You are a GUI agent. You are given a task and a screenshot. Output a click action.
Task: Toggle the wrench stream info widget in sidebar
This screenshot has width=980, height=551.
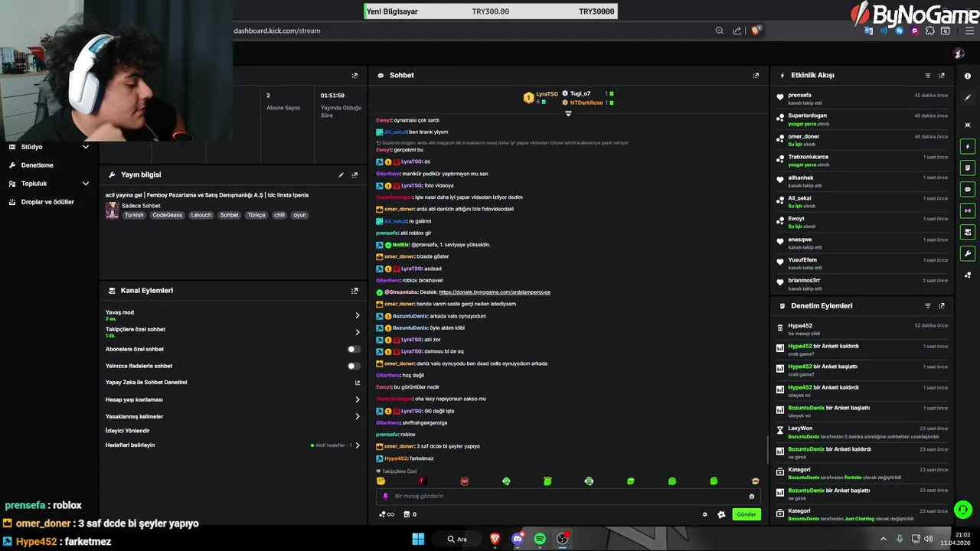(968, 253)
